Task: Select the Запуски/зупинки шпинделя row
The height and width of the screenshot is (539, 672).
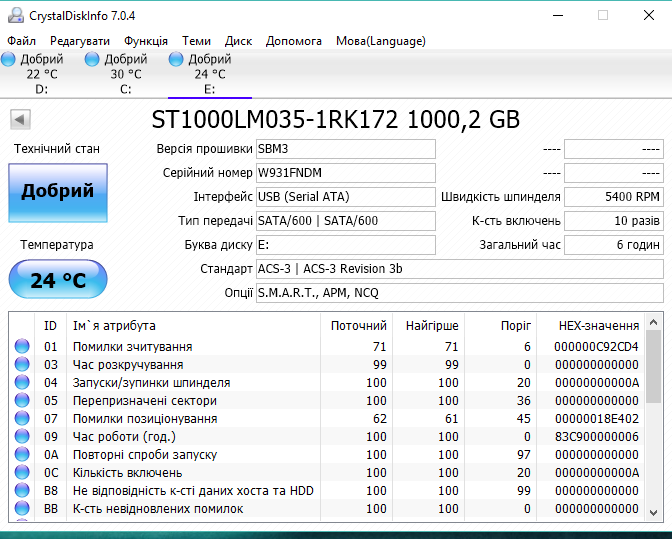Action: coord(327,382)
